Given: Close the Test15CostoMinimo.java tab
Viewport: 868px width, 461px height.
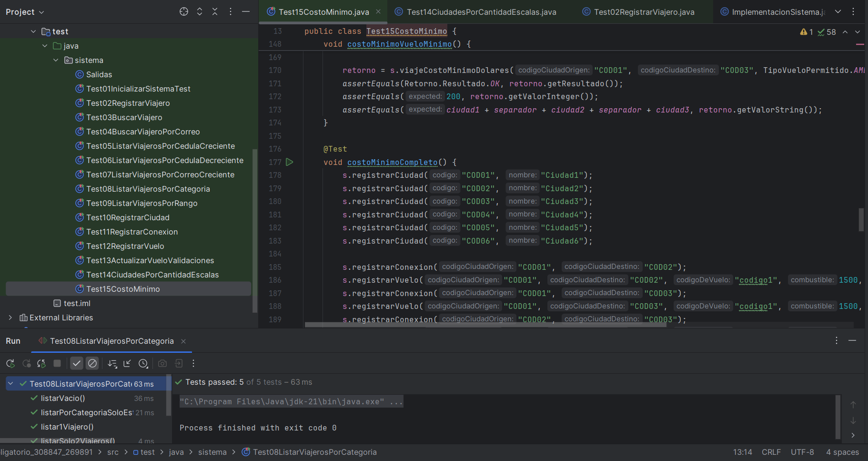Looking at the screenshot, I should [378, 11].
